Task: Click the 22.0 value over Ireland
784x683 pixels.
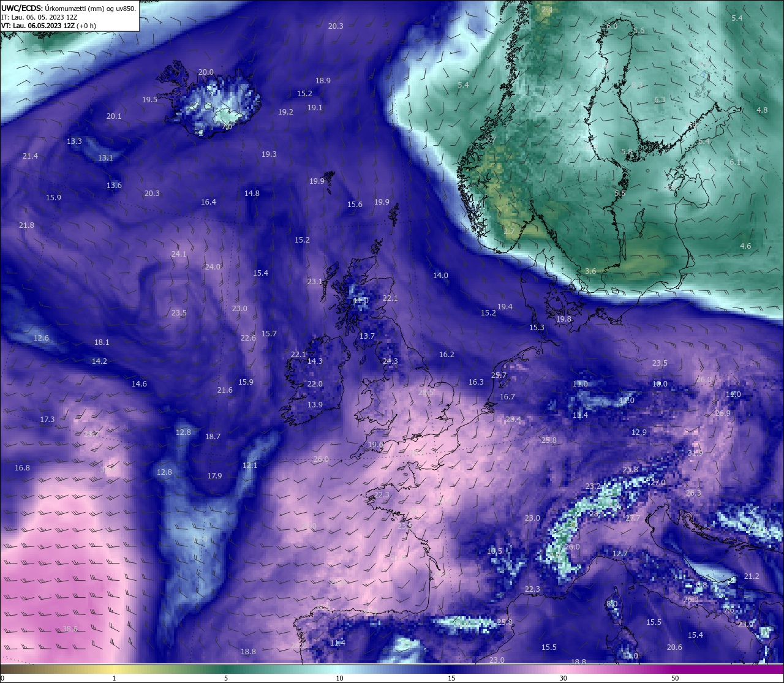Action: click(315, 383)
